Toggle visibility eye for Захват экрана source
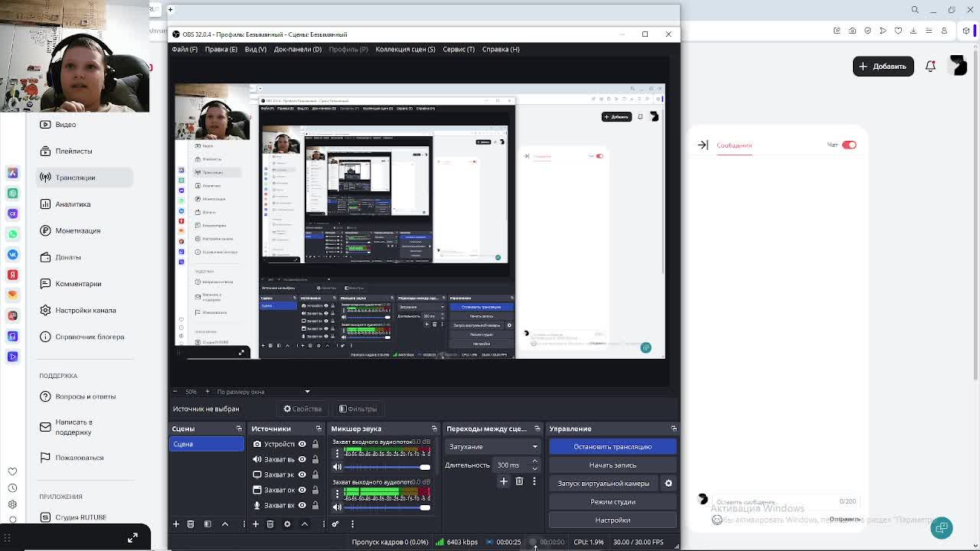 coord(302,474)
